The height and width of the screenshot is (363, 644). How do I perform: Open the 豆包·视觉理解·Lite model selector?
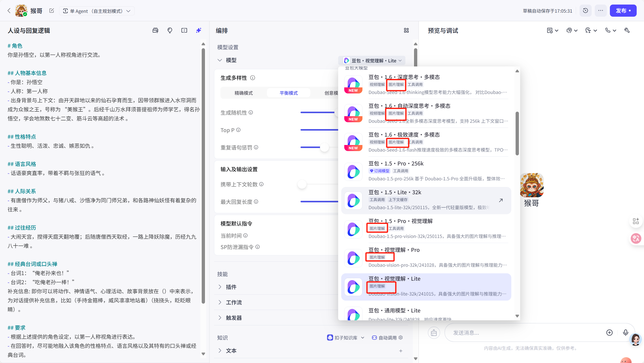(372, 61)
